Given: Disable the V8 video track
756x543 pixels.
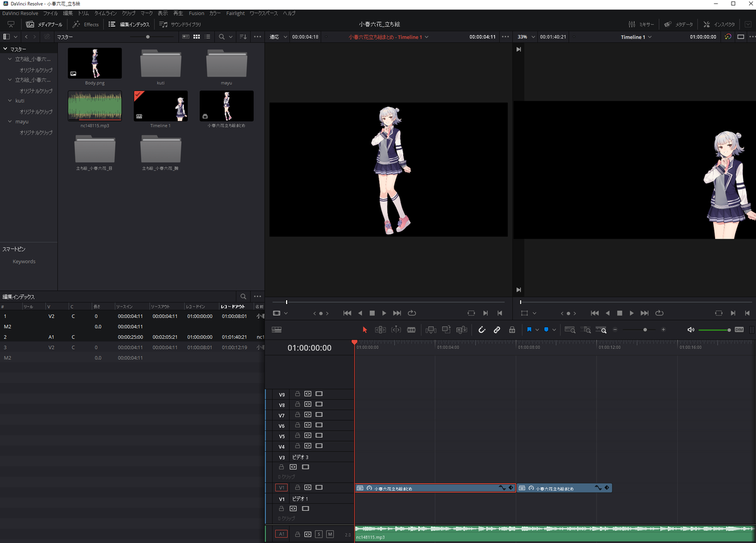Looking at the screenshot, I should [x=319, y=404].
